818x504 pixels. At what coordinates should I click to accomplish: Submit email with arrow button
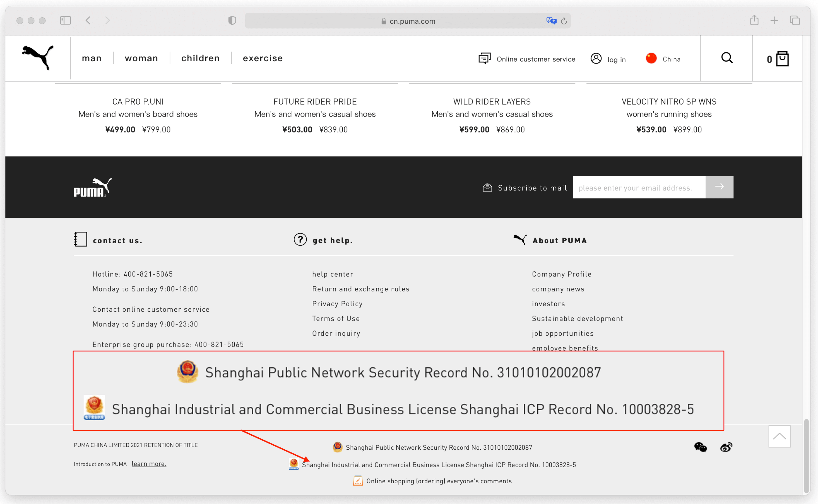point(719,187)
